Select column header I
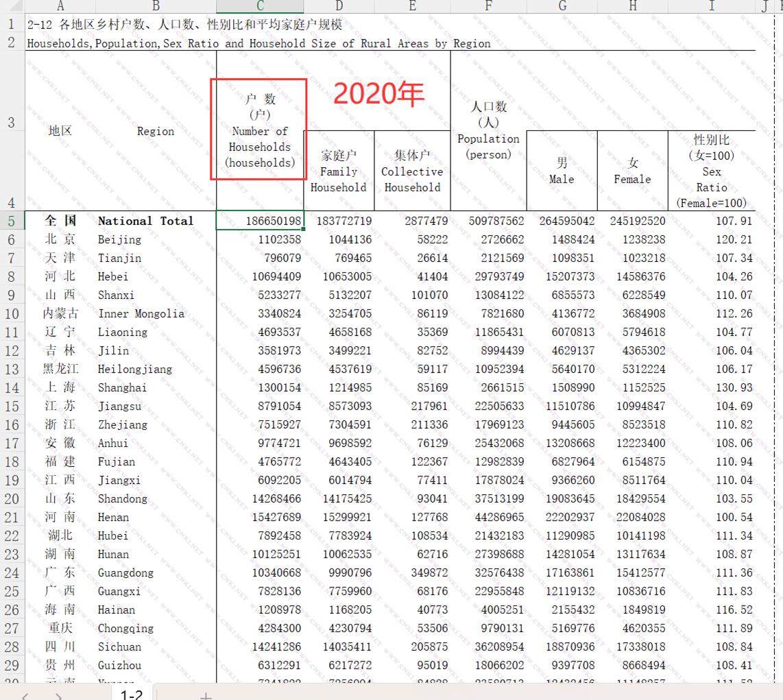 click(x=712, y=6)
